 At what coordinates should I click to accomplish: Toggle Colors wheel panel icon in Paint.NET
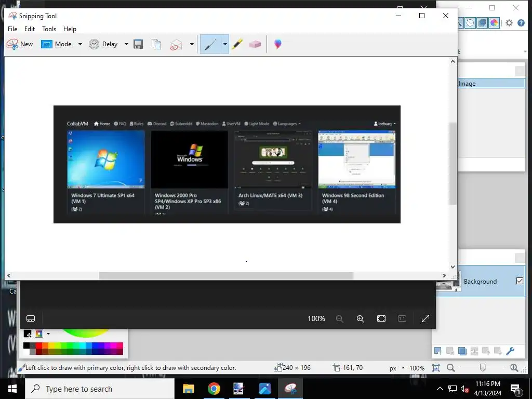coord(494,23)
